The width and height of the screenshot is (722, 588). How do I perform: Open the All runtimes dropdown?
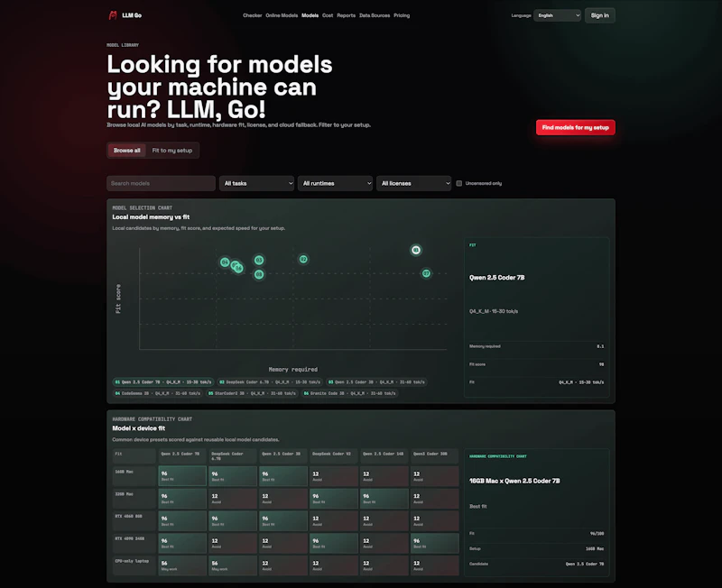(x=335, y=183)
